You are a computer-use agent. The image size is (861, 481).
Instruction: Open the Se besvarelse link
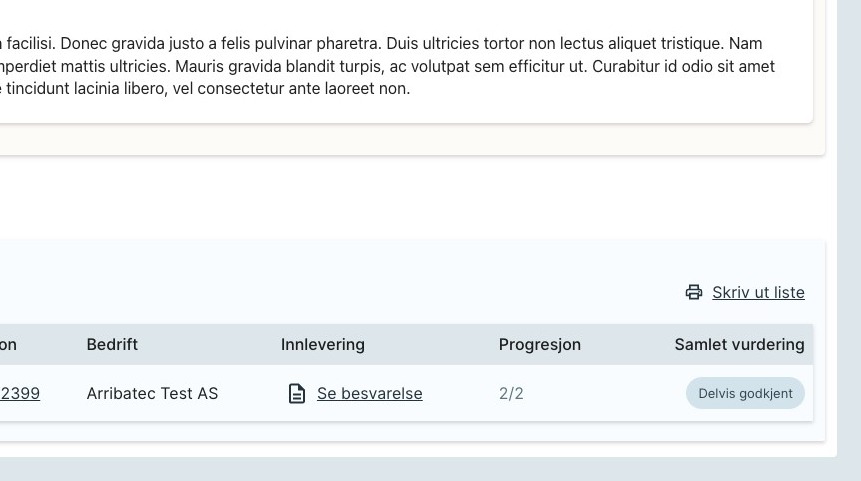tap(369, 394)
